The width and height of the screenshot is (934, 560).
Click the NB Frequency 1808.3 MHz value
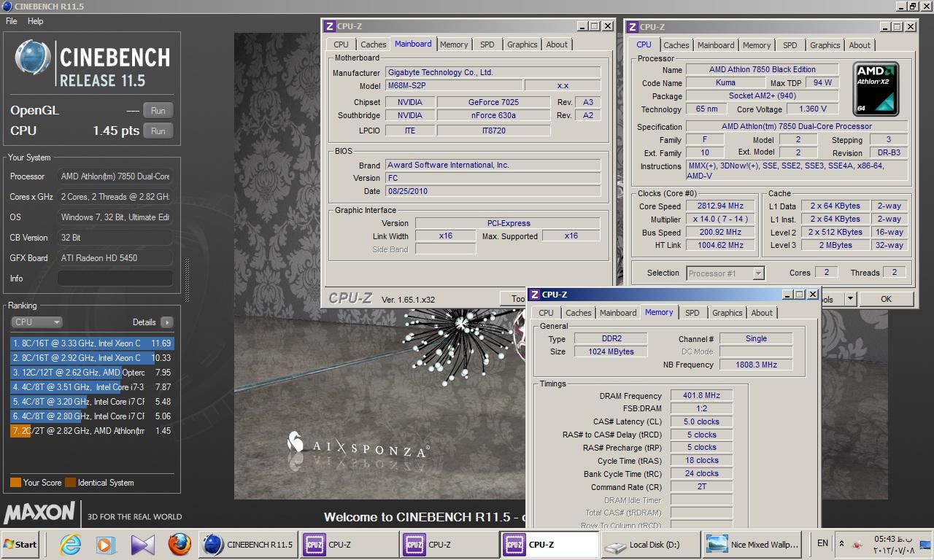[756, 365]
